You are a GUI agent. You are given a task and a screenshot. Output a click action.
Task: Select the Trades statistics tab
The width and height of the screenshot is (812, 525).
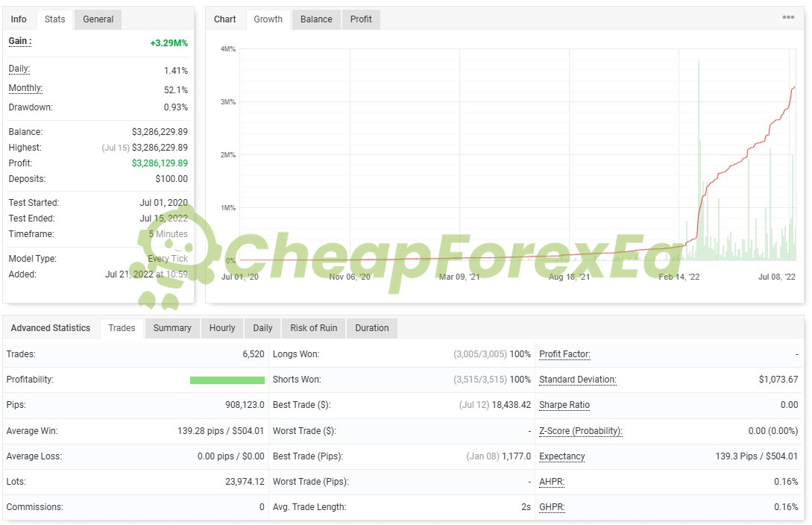(x=122, y=327)
